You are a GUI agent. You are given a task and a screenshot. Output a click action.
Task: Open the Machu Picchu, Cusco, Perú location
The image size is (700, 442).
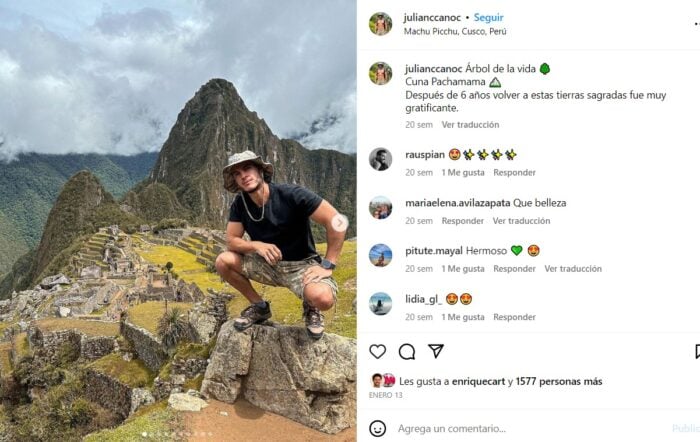pyautogui.click(x=455, y=31)
